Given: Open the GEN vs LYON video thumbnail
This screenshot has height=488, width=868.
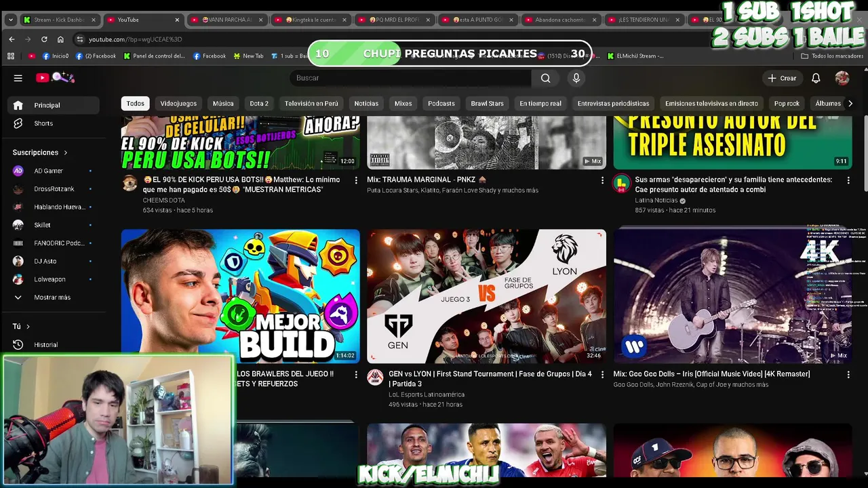Looking at the screenshot, I should (486, 296).
